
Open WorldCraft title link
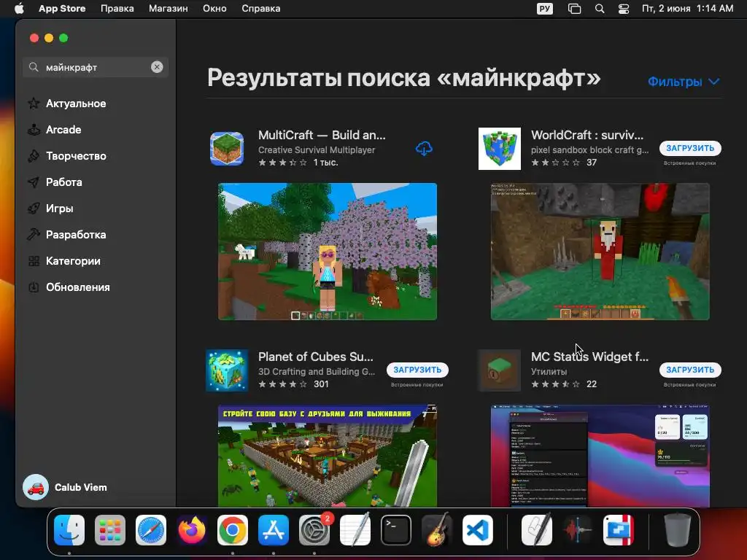pyautogui.click(x=587, y=135)
